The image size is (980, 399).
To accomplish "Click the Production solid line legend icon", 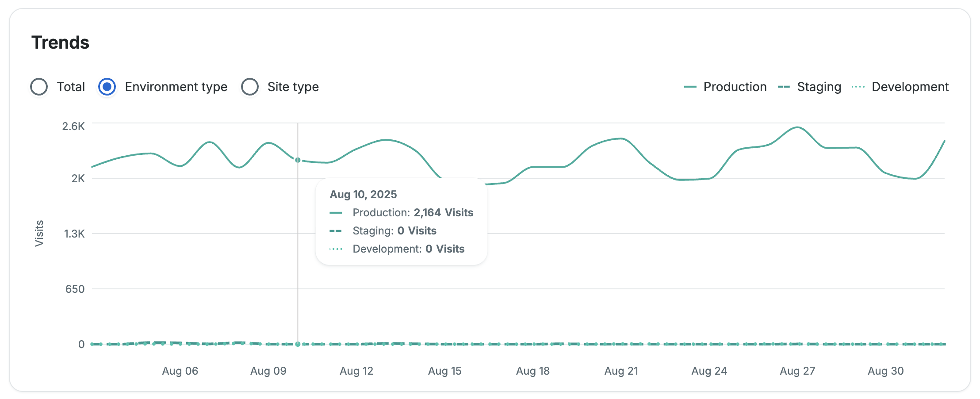I will 690,87.
